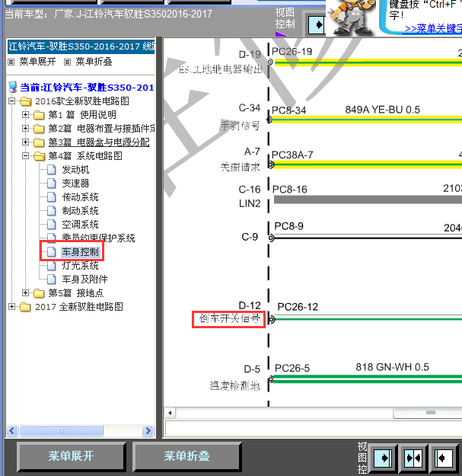Open the 变速器 circuit page
The image size is (462, 476).
(x=75, y=184)
